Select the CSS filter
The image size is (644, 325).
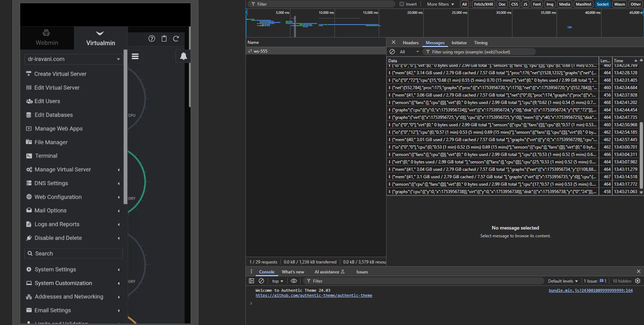515,4
